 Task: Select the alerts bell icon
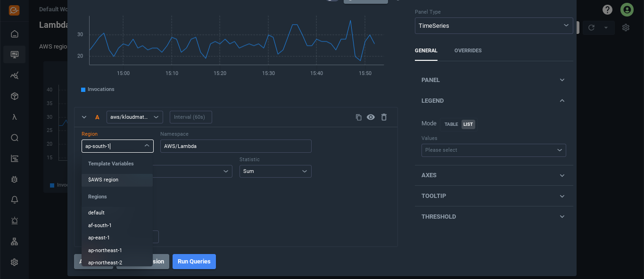click(x=14, y=199)
